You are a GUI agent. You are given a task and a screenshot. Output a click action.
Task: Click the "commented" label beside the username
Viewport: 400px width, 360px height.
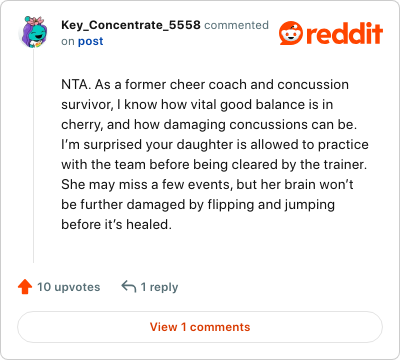click(236, 25)
